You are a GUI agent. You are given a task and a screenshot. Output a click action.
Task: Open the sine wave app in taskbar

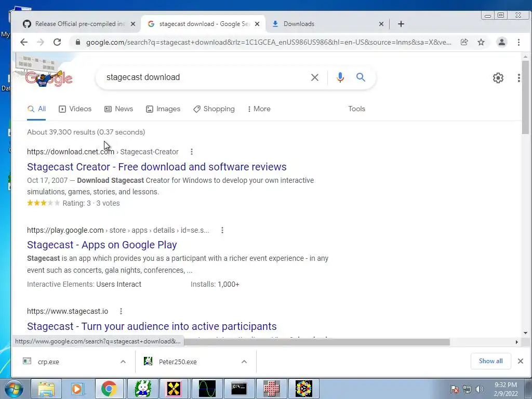pyautogui.click(x=207, y=389)
